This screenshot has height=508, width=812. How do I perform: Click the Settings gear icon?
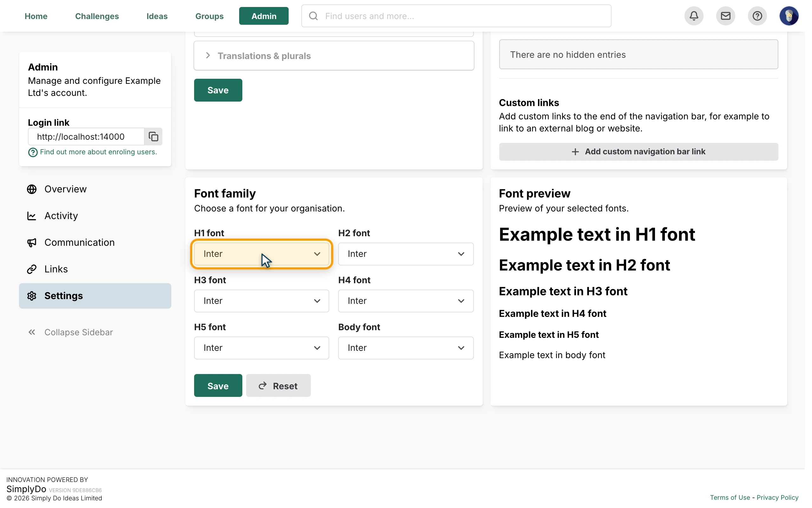click(32, 296)
